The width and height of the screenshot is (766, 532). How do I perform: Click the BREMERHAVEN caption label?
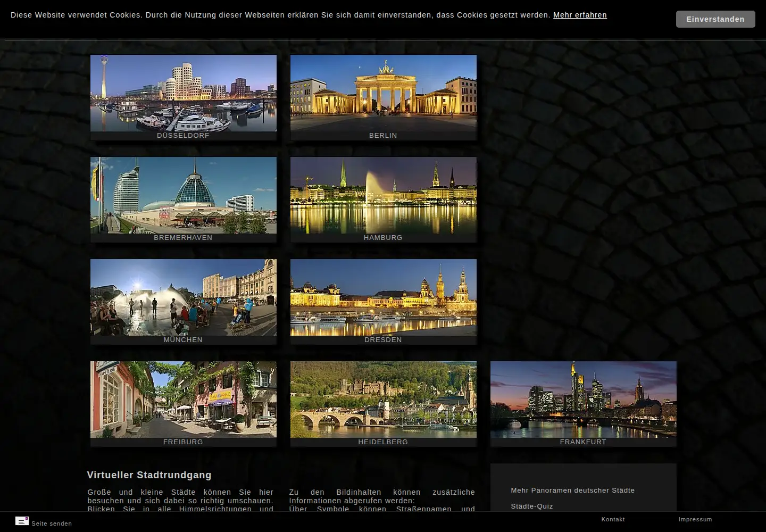click(183, 238)
